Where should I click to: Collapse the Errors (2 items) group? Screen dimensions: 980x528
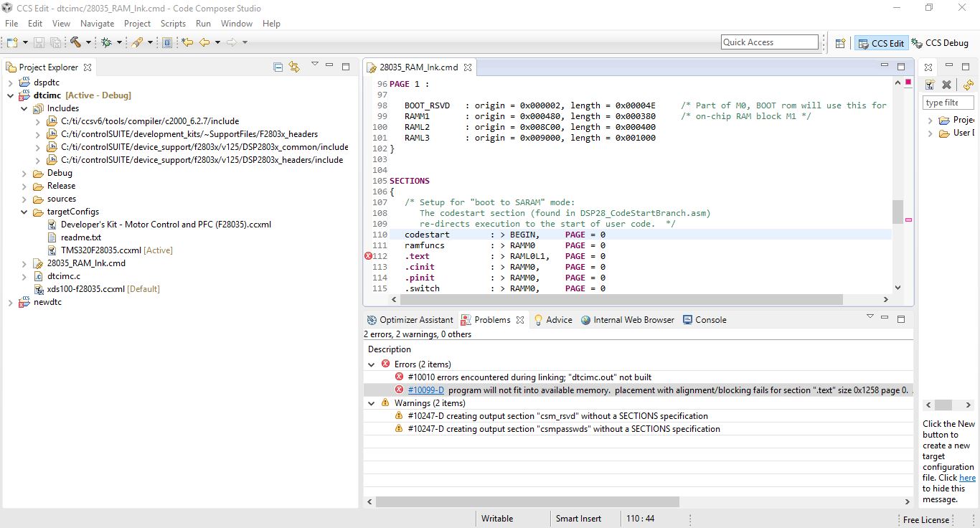tap(372, 364)
